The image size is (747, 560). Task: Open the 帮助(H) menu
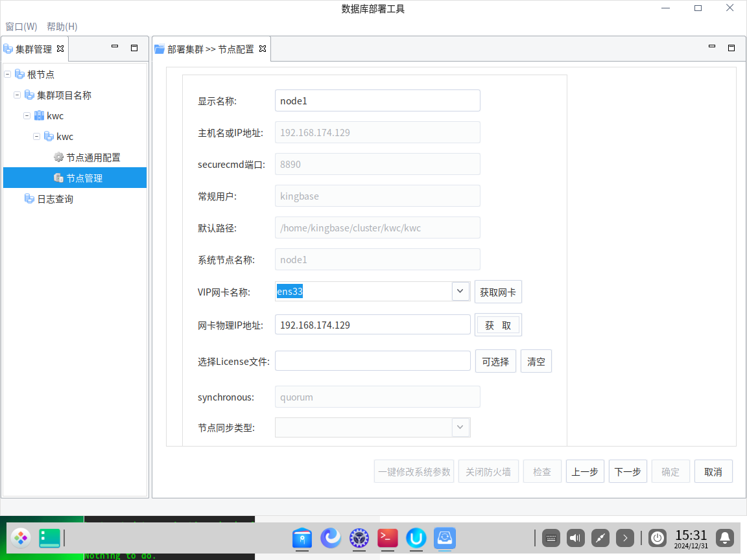(62, 27)
